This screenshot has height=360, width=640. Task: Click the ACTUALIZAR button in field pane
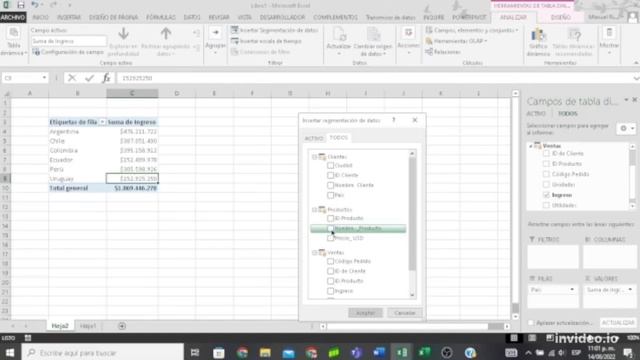pyautogui.click(x=618, y=322)
